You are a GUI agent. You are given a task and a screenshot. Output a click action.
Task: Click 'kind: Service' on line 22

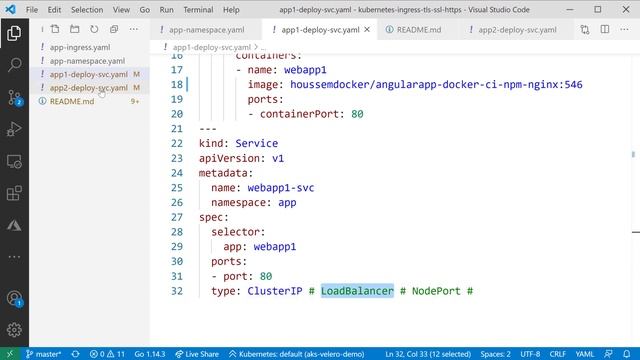(x=238, y=144)
